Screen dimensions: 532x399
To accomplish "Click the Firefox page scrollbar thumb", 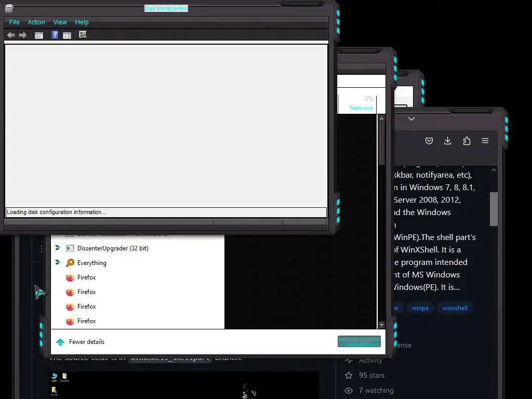I will [494, 209].
